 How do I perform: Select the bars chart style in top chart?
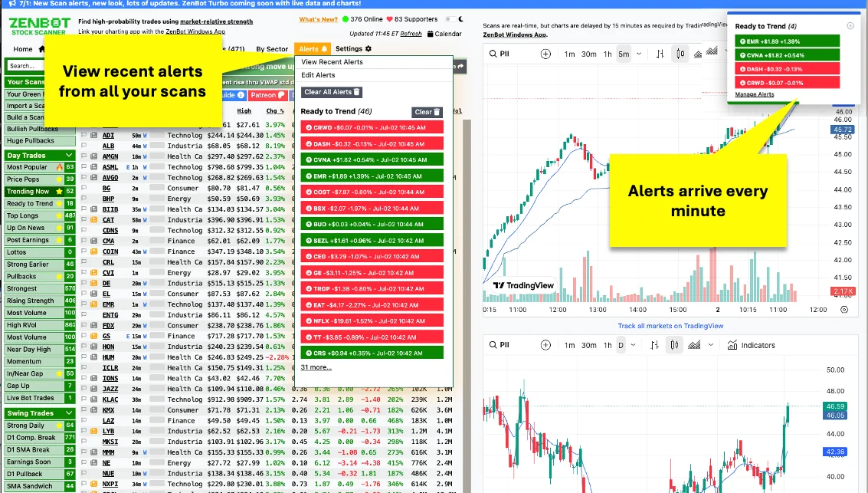[x=660, y=54]
